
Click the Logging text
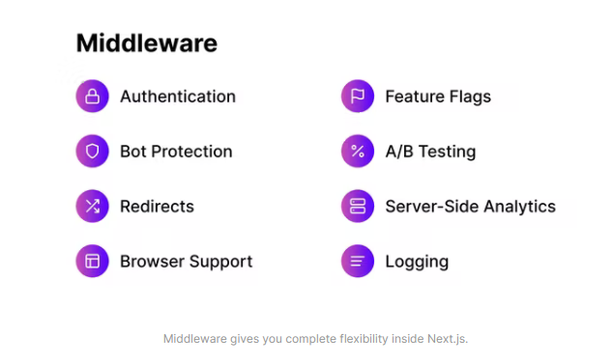(417, 262)
